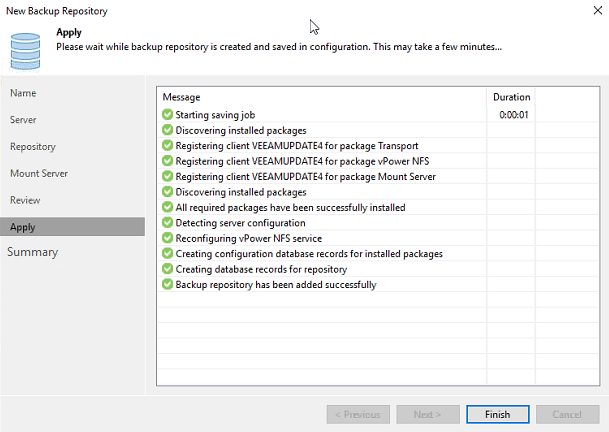
Task: Click green check icon beside Starting saving job
Action: pos(167,115)
